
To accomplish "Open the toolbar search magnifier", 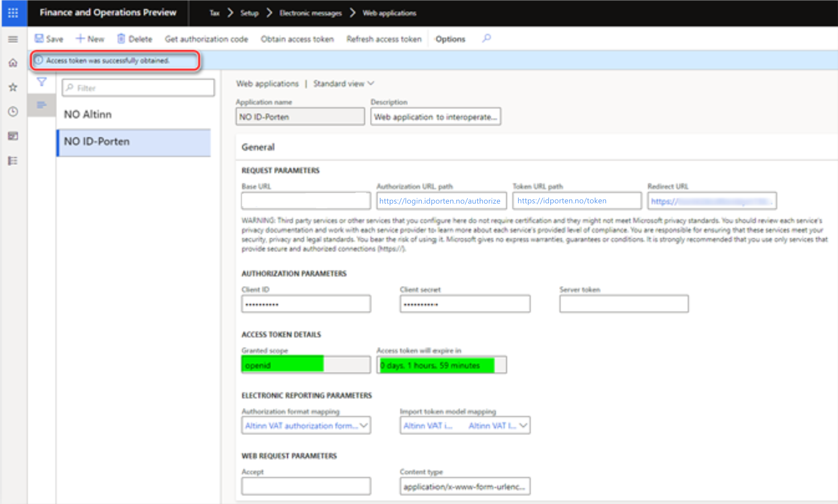I will pos(486,39).
